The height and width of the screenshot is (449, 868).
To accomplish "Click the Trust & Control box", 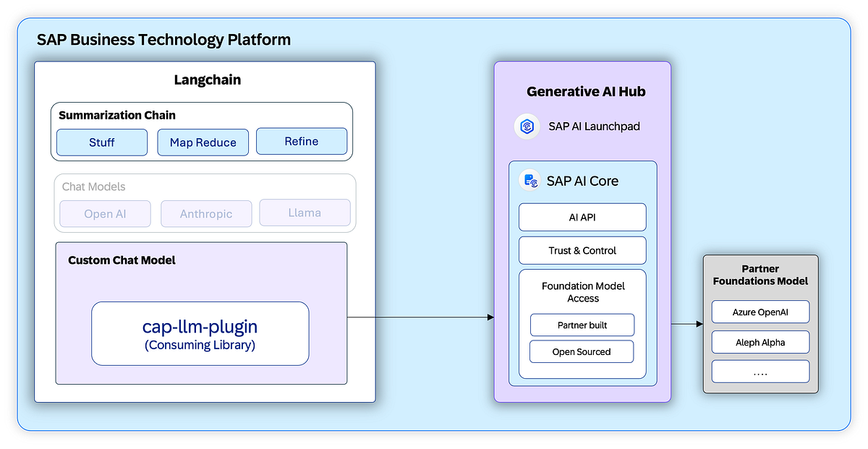I will [582, 250].
